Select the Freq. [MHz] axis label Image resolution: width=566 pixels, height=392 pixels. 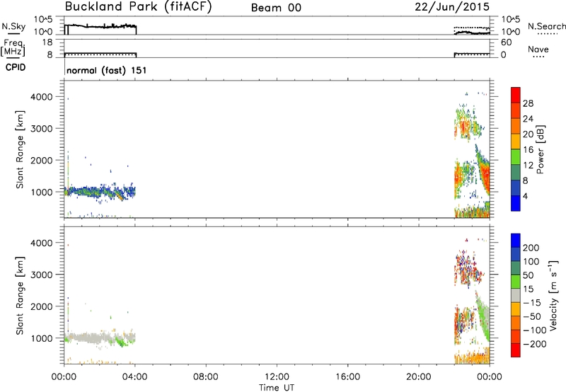pos(13,47)
